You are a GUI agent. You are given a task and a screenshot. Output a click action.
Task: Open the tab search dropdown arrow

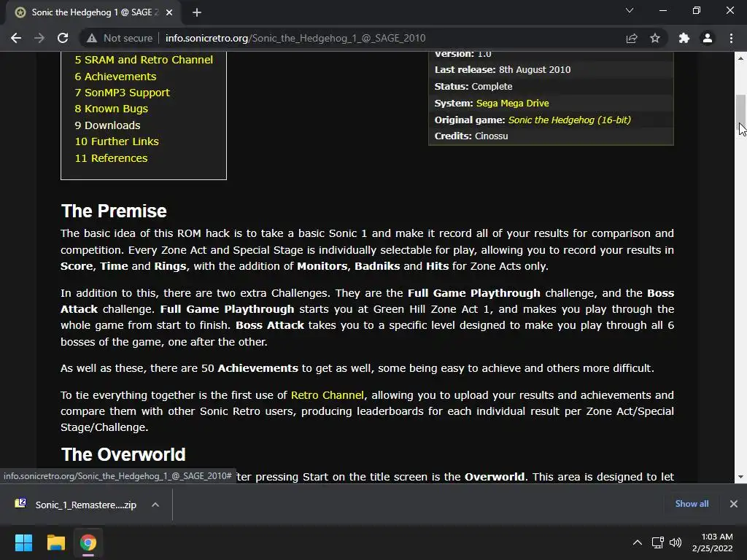point(630,10)
